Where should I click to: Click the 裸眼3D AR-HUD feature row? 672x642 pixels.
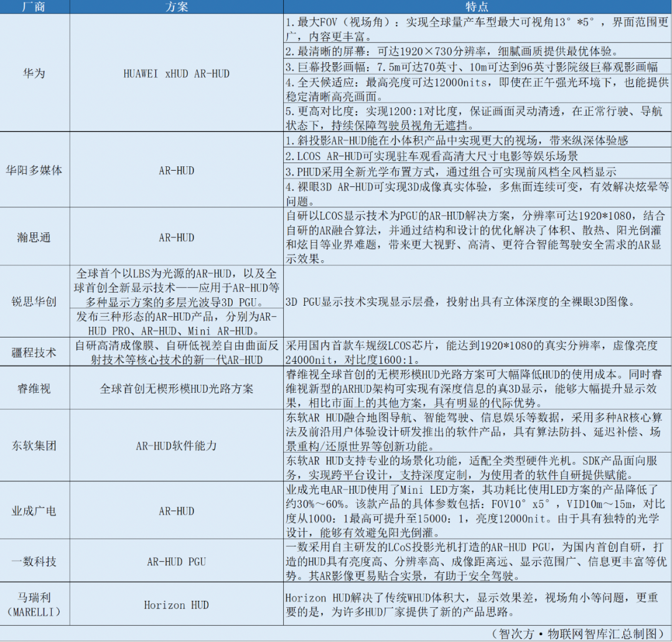coord(477,193)
